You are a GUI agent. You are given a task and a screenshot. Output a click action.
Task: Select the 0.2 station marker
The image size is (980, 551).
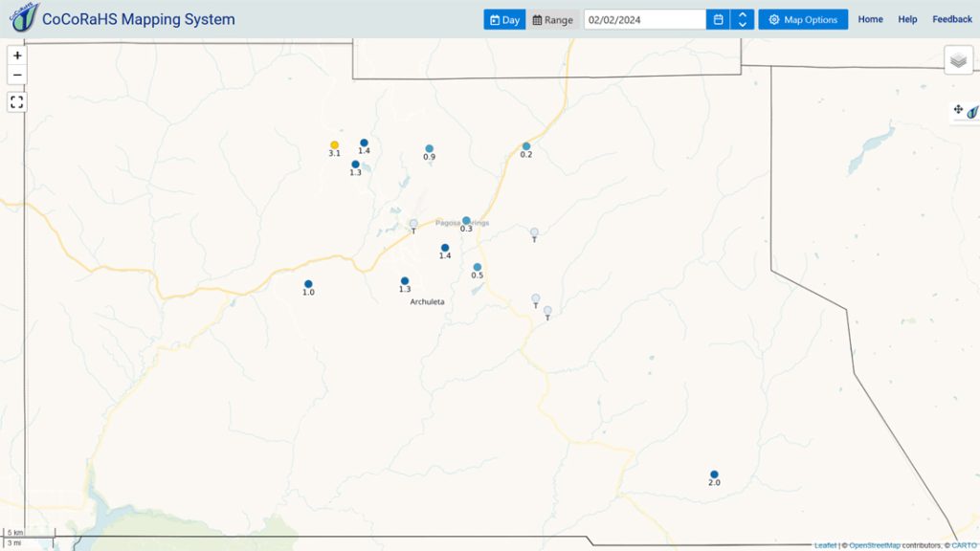[x=526, y=146]
